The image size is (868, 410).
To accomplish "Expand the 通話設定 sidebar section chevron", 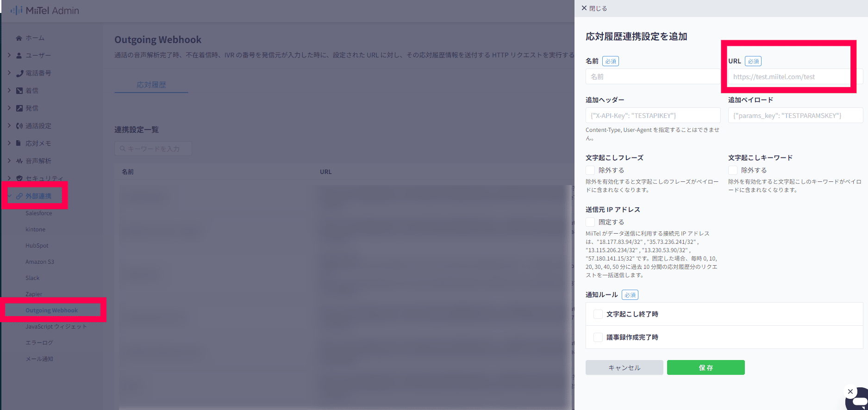I will (9, 126).
